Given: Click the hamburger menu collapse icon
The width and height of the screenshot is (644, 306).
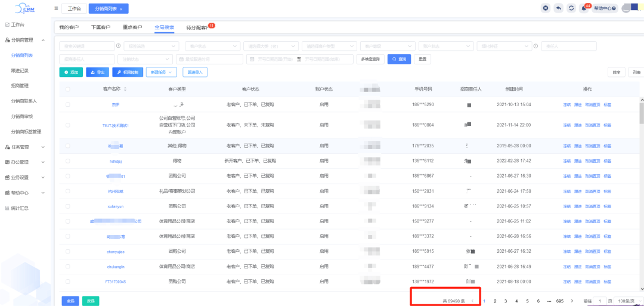Looking at the screenshot, I should click(56, 8).
